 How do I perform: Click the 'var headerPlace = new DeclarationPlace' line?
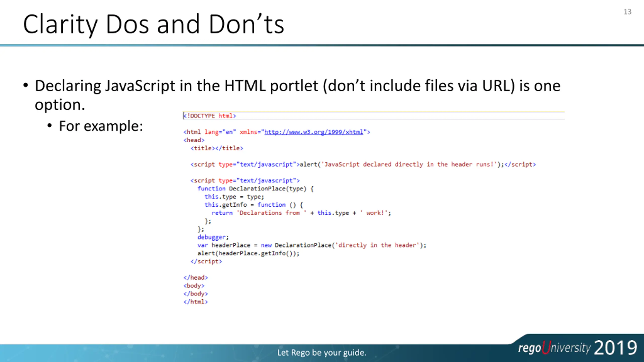click(x=312, y=245)
